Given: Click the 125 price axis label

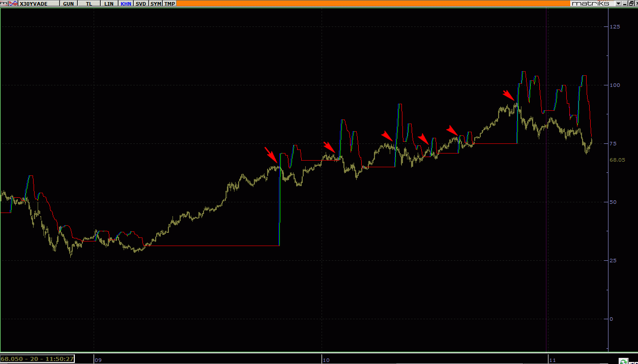Looking at the screenshot, I should coord(615,26).
